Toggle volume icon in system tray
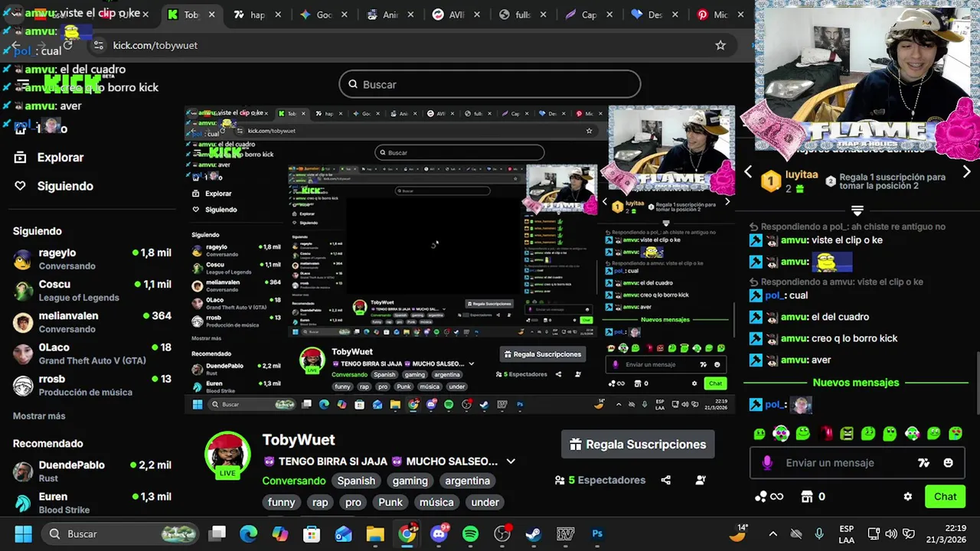 click(890, 534)
